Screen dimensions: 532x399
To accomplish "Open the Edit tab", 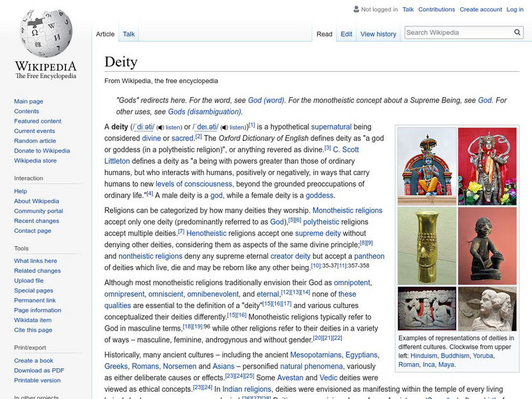I will 346,33.
